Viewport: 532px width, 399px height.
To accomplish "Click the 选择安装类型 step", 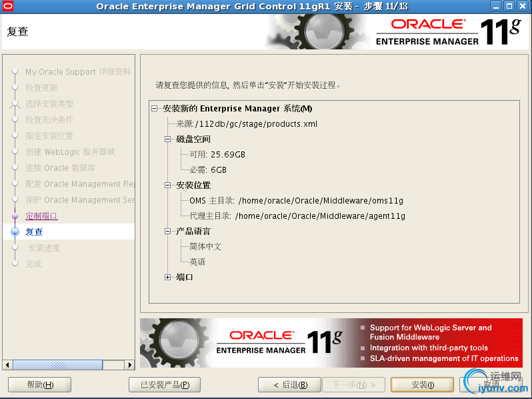I will 49,104.
